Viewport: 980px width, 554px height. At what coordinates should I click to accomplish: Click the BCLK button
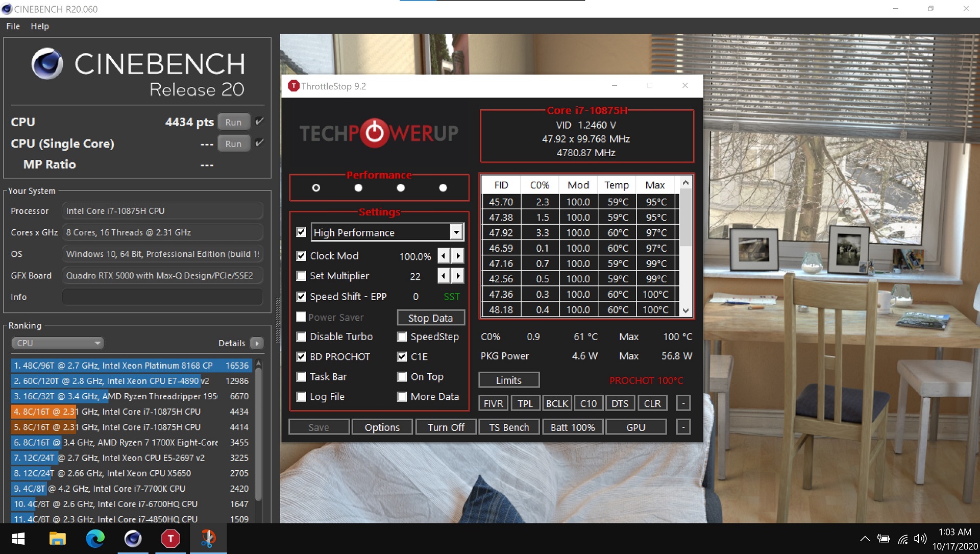tap(557, 403)
